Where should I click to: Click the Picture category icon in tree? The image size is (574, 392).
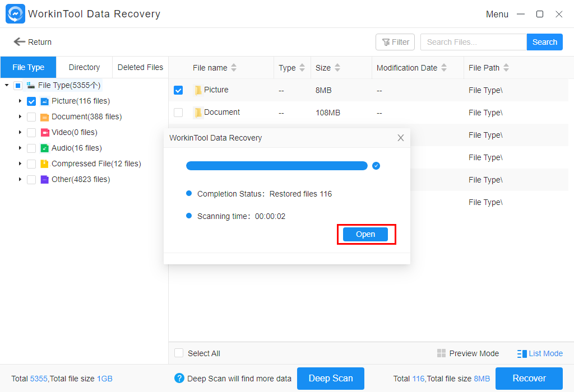(x=44, y=101)
